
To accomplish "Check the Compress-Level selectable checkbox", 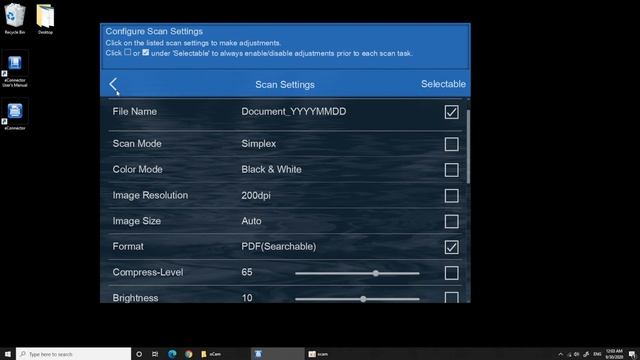I will click(x=451, y=273).
